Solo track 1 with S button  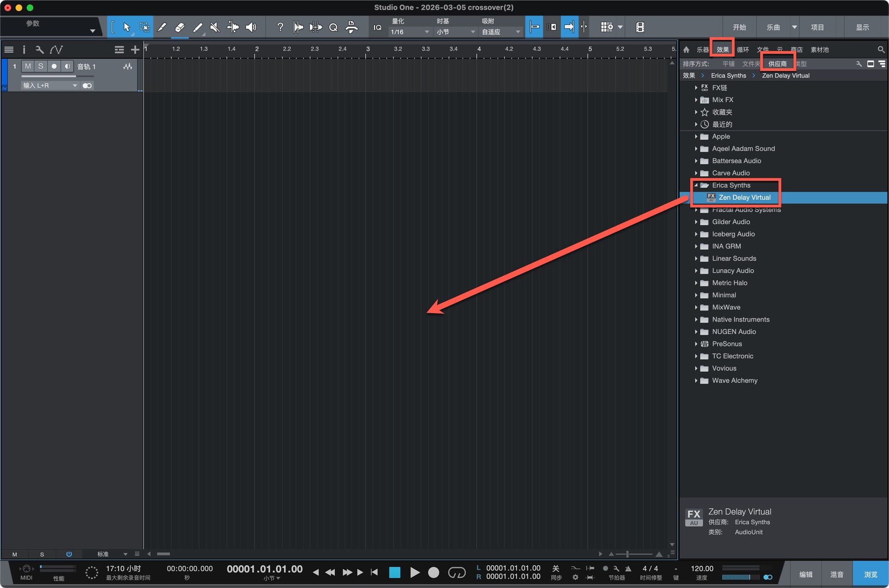[x=41, y=66]
